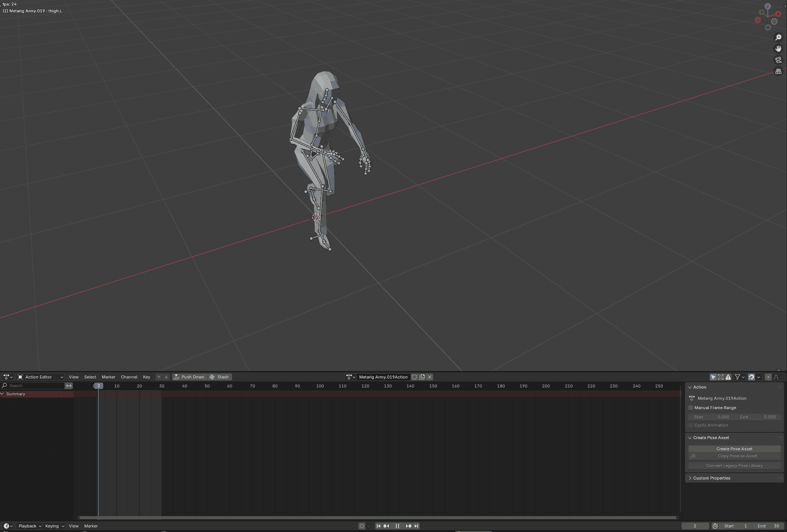Toggle only show errors warning icon

pos(728,377)
